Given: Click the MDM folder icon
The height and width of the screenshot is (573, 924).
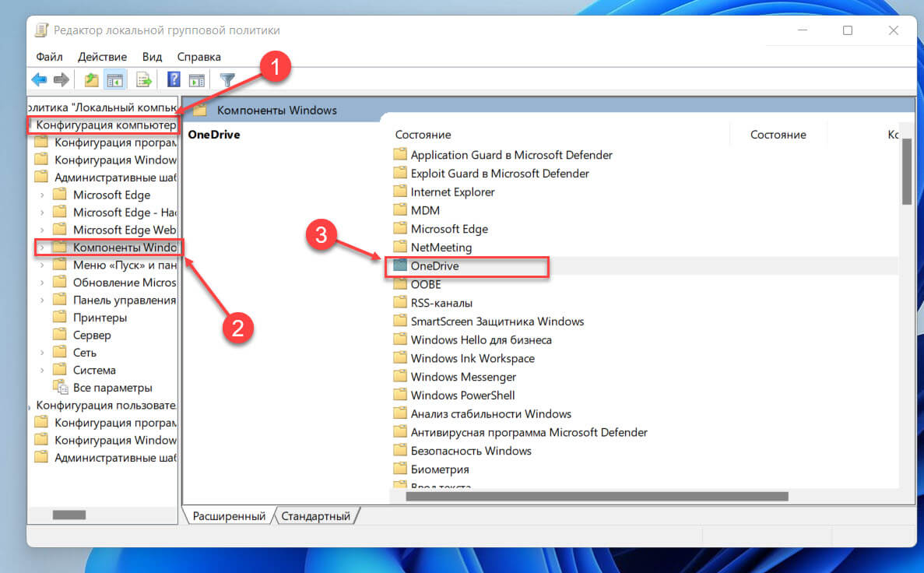Looking at the screenshot, I should (x=400, y=210).
